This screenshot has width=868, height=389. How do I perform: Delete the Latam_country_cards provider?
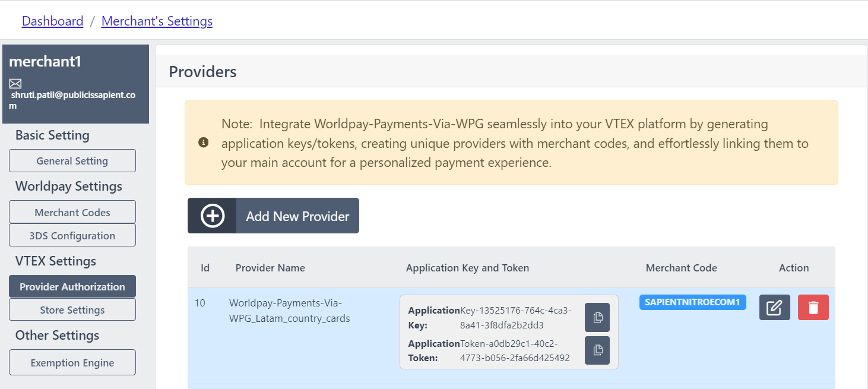[813, 308]
